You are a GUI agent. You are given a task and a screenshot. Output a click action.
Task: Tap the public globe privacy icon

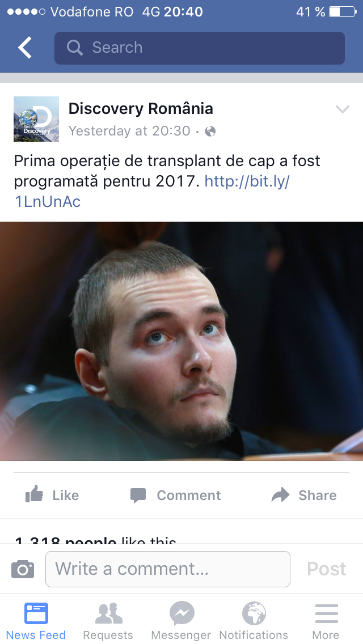(210, 132)
